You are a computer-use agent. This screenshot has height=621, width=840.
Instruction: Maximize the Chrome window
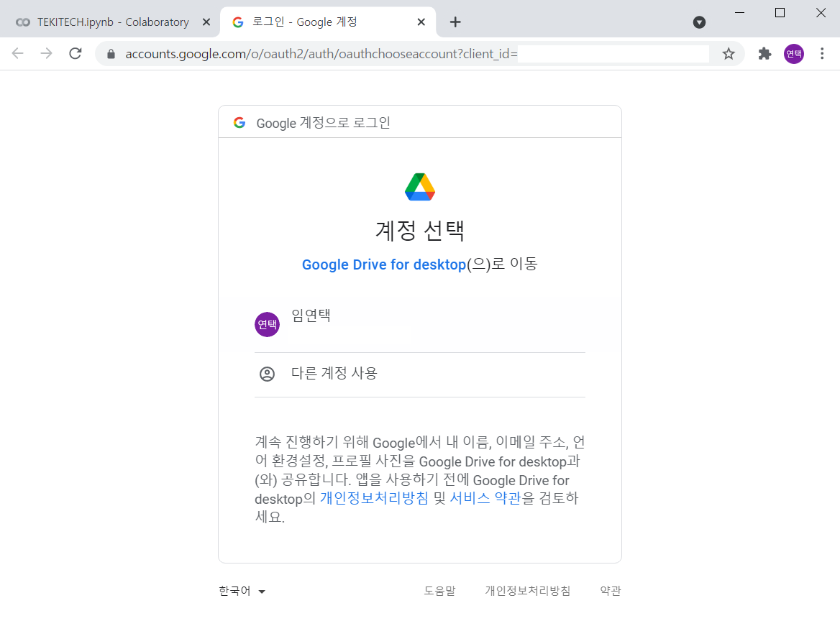(x=780, y=12)
